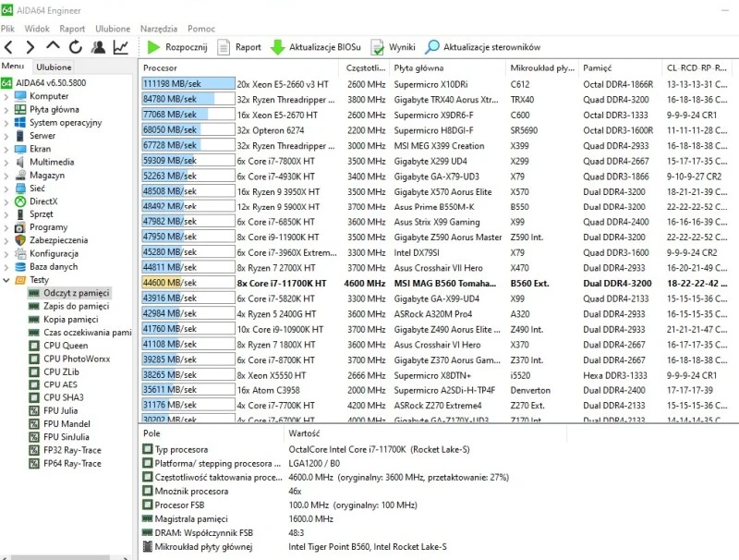Click the Forward navigation arrow

point(30,47)
